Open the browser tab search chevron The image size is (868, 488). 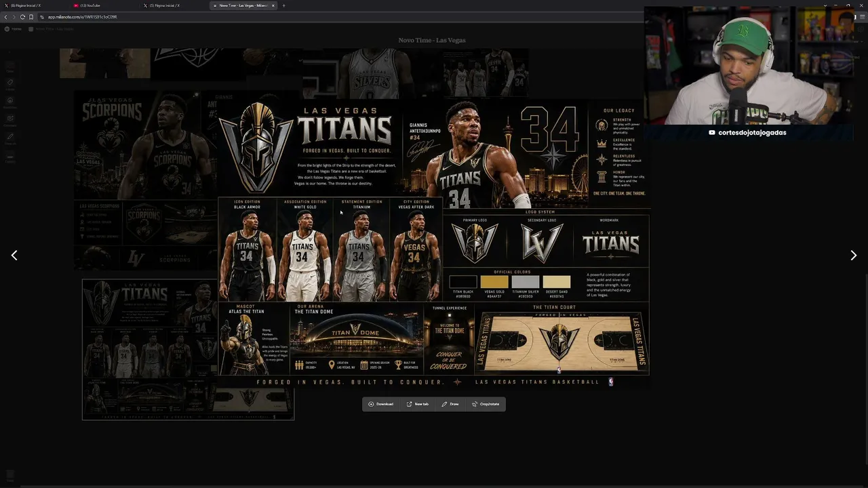[825, 5]
